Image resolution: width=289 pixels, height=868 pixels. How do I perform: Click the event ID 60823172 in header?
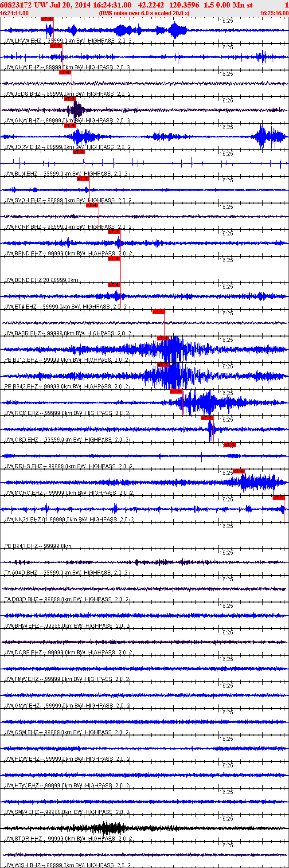click(16, 4)
